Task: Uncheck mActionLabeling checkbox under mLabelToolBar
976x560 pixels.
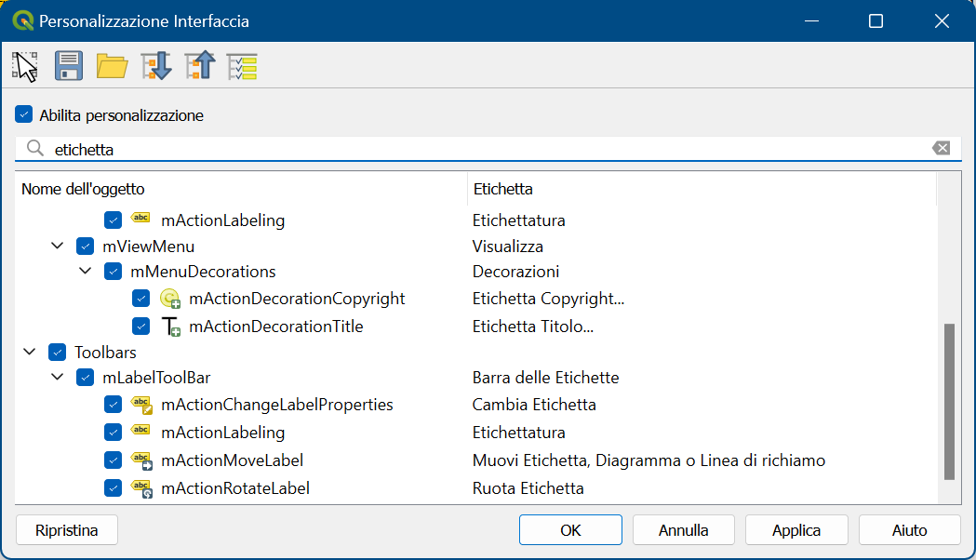Action: pyautogui.click(x=113, y=432)
